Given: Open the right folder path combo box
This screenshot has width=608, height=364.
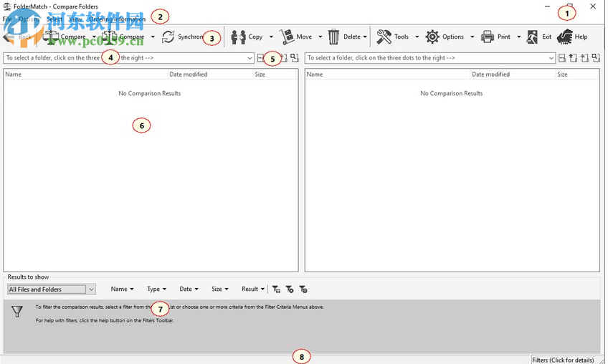Looking at the screenshot, I should (x=430, y=58).
